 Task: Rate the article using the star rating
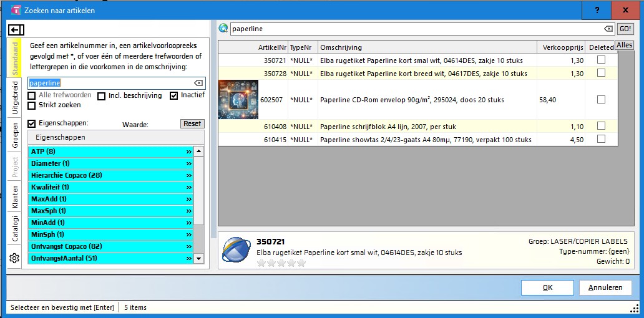click(x=281, y=263)
